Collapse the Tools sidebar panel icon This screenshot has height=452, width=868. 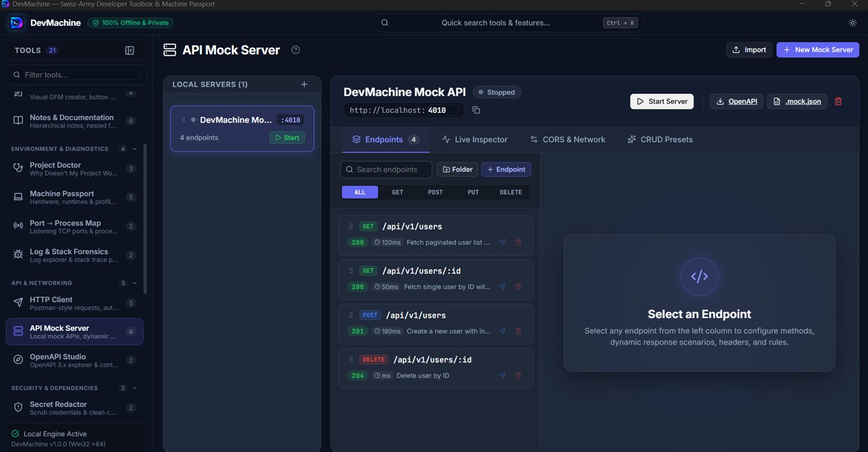[130, 50]
